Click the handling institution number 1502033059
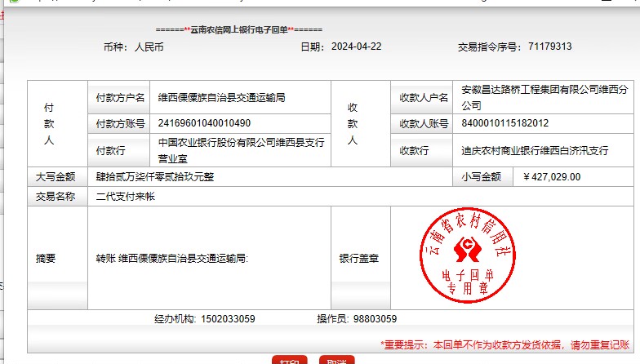 tap(228, 319)
